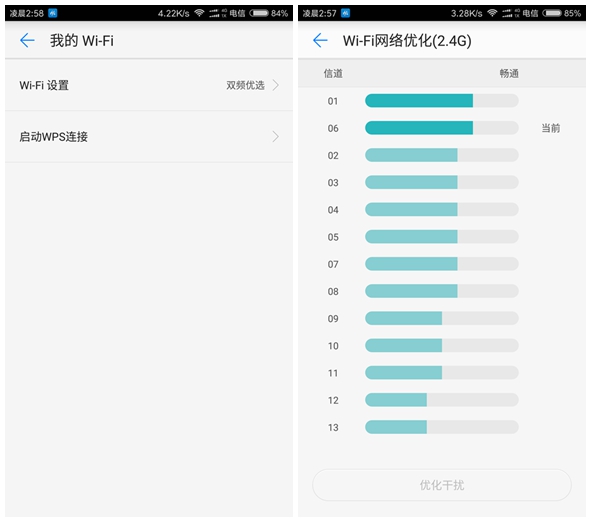Select channel 12 bar

tap(442, 400)
